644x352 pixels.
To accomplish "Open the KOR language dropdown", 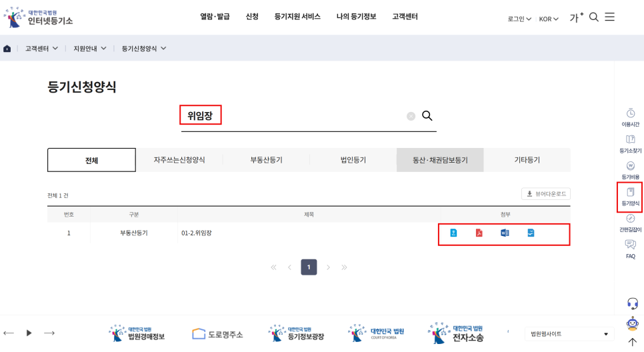I will [x=548, y=19].
